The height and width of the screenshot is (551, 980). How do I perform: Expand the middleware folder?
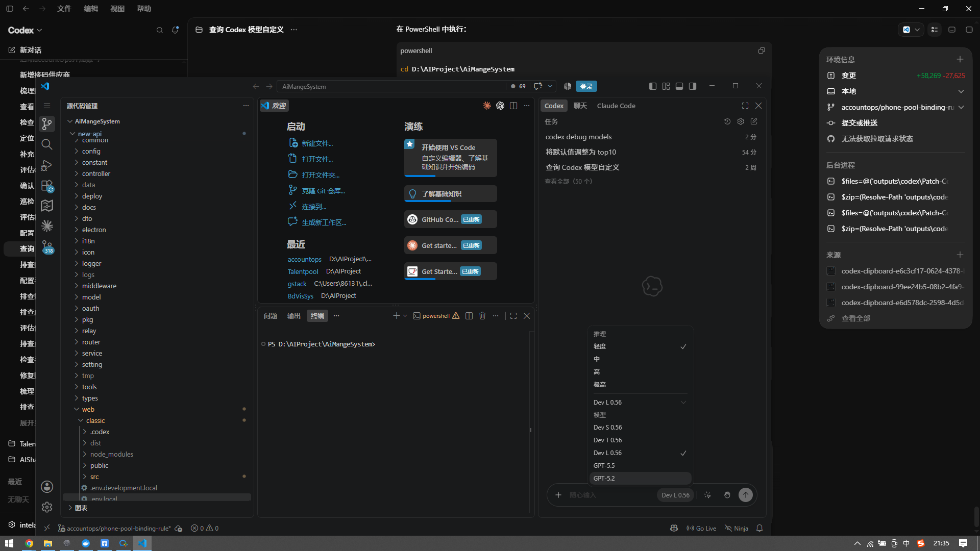77,286
